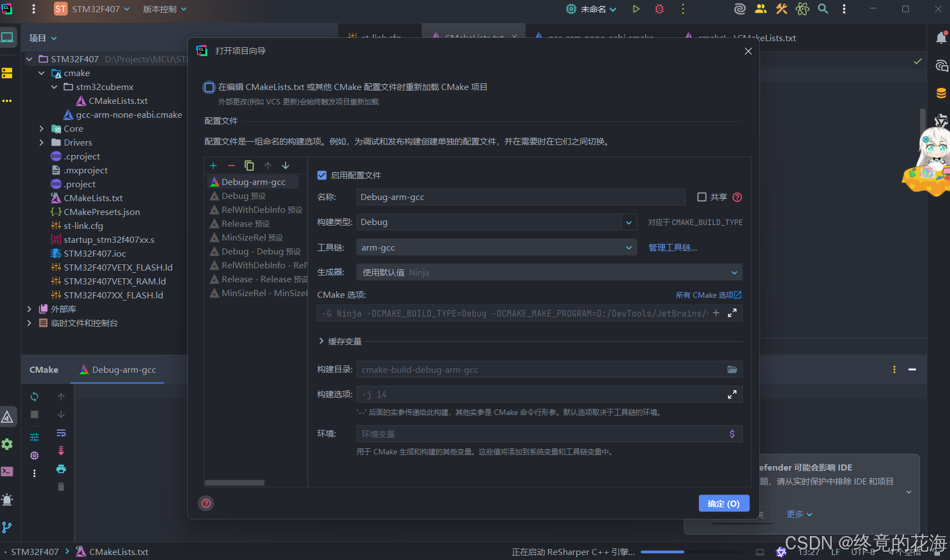Run the current configuration
950x560 pixels.
(636, 9)
